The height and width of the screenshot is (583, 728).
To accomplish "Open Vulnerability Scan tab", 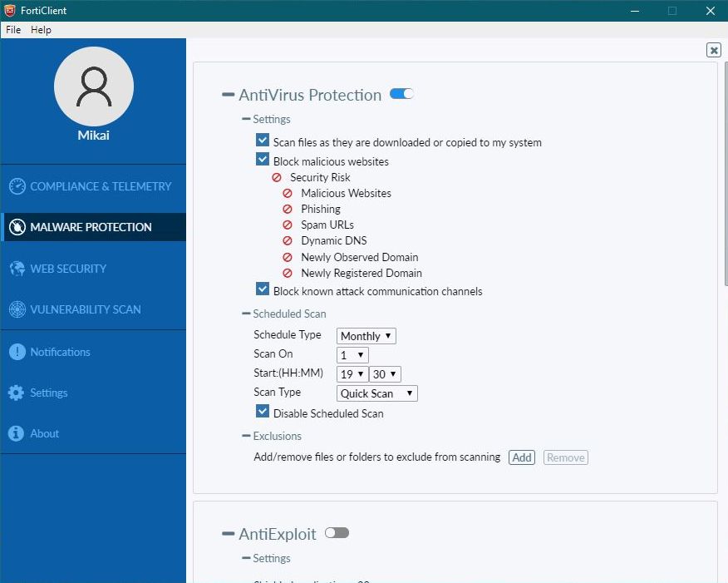I will pos(93,309).
